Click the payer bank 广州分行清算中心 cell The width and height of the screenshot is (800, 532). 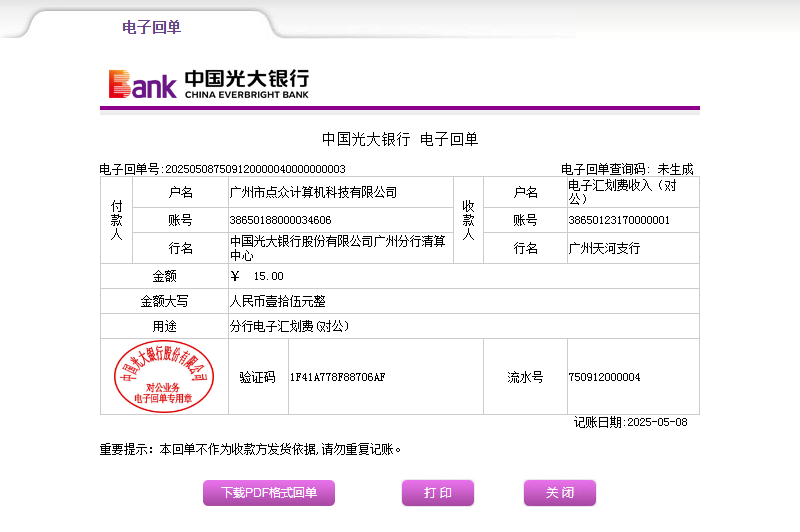tap(337, 248)
